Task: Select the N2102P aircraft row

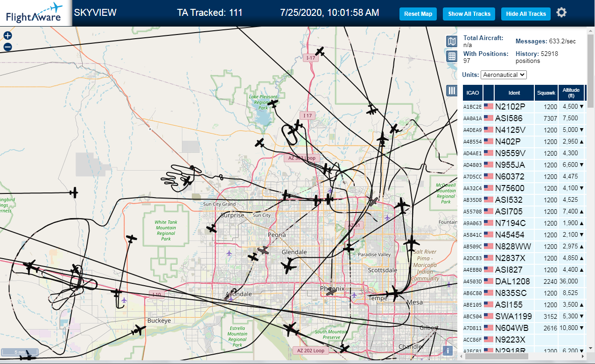Action: [x=524, y=106]
